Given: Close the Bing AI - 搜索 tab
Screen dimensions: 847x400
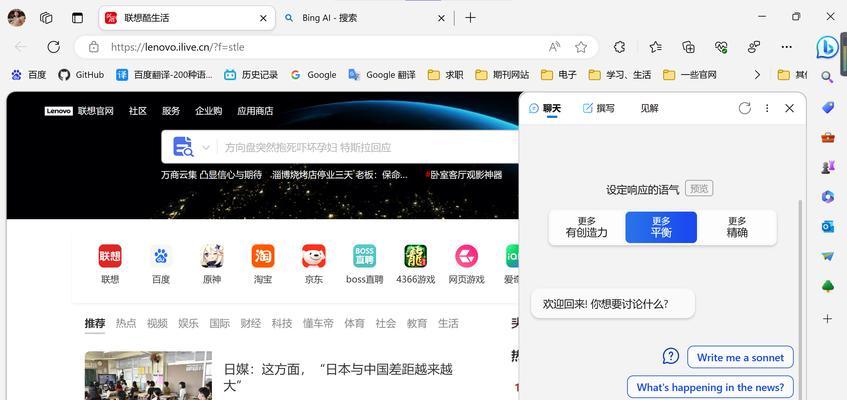Looking at the screenshot, I should [x=441, y=18].
